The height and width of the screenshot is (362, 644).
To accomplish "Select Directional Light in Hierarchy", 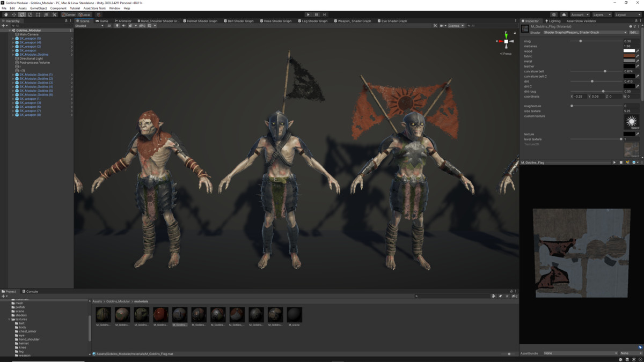I will coord(31,58).
